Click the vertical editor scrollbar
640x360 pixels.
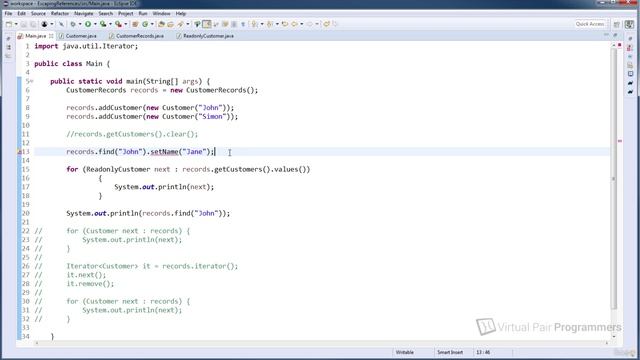(x=613, y=178)
